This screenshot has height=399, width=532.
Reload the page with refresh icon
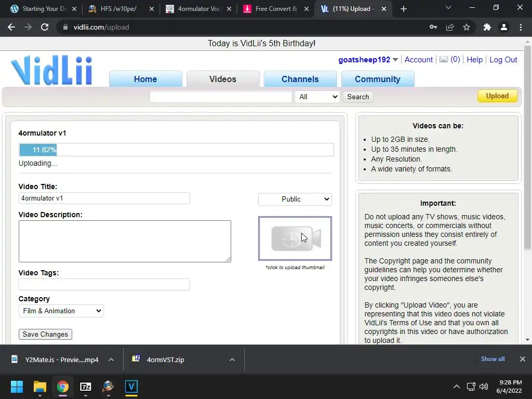pyautogui.click(x=45, y=27)
